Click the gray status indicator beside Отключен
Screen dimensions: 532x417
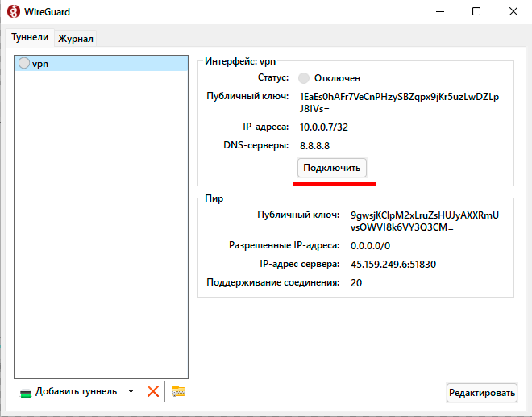point(304,78)
